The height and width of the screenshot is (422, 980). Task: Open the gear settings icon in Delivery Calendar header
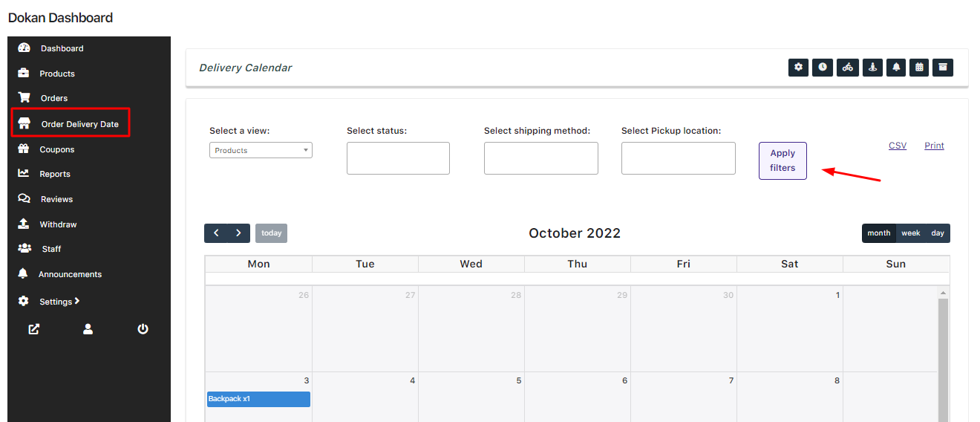point(798,67)
